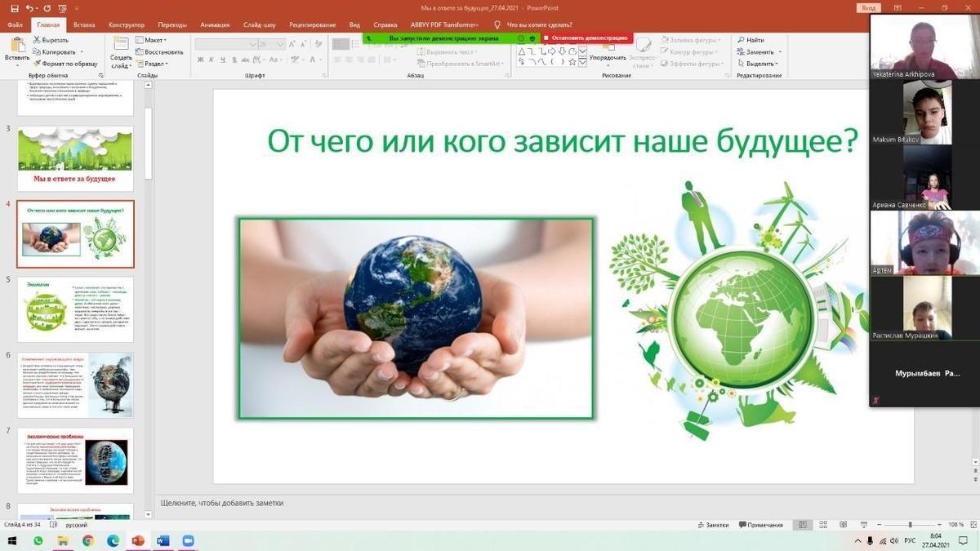Image resolution: width=980 pixels, height=551 pixels.
Task: Switch to slide sorter view in status bar
Action: click(822, 525)
